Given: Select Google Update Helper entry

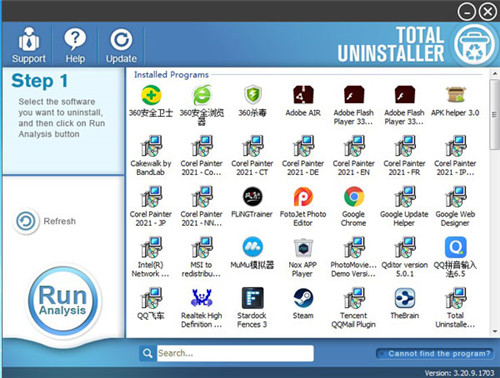Looking at the screenshot, I should [404, 206].
